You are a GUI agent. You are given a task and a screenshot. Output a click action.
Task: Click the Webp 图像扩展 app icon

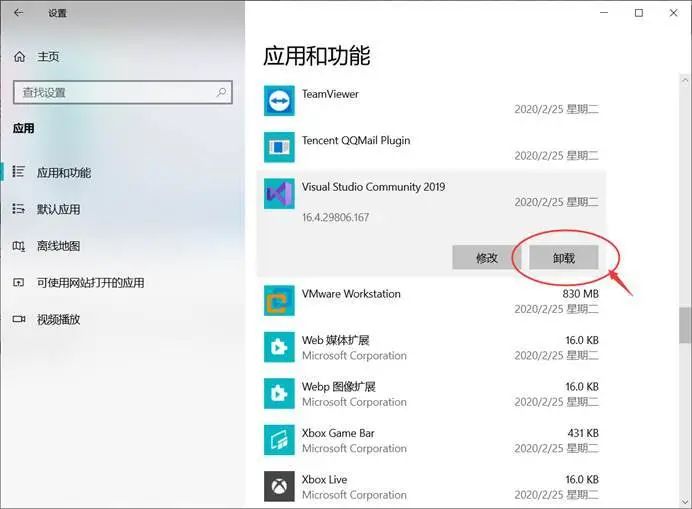[278, 393]
